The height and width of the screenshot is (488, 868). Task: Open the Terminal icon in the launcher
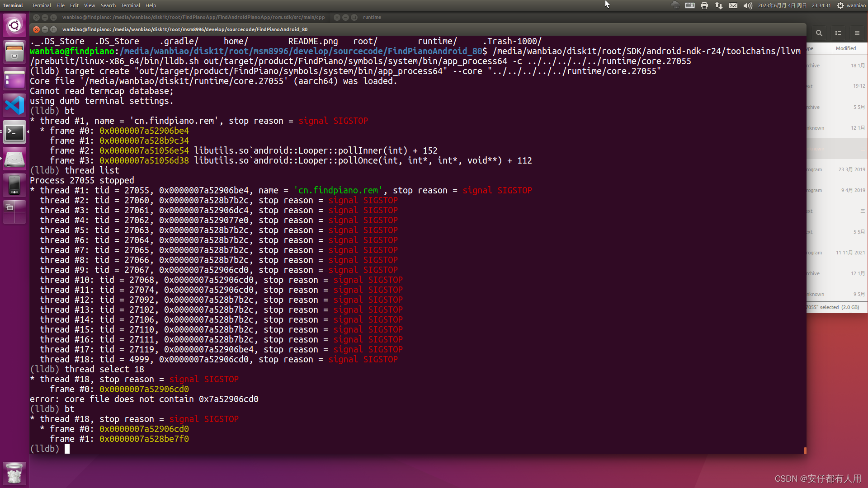[14, 132]
